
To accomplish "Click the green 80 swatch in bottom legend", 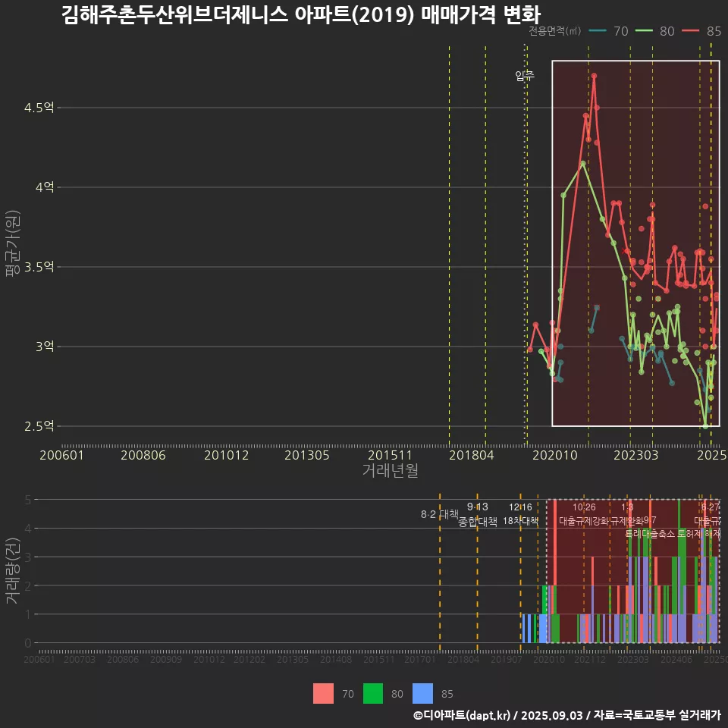I will [x=373, y=694].
